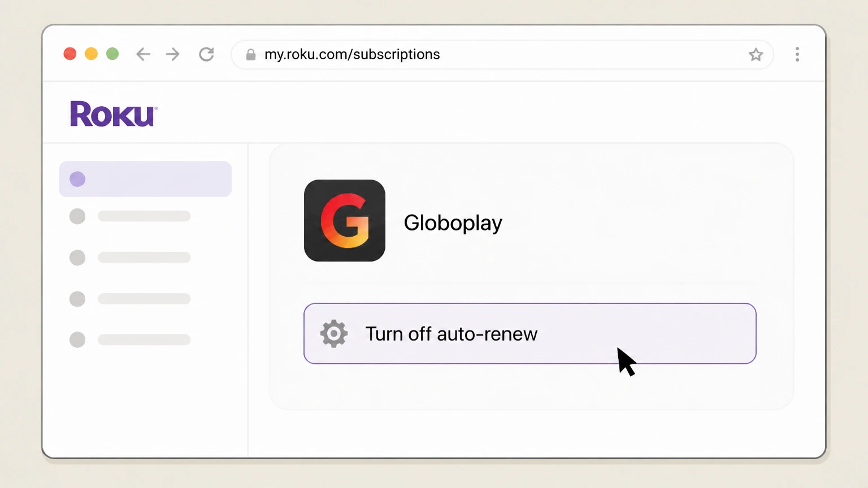Click the Turn off auto-renew button
868x488 pixels.
pos(530,333)
